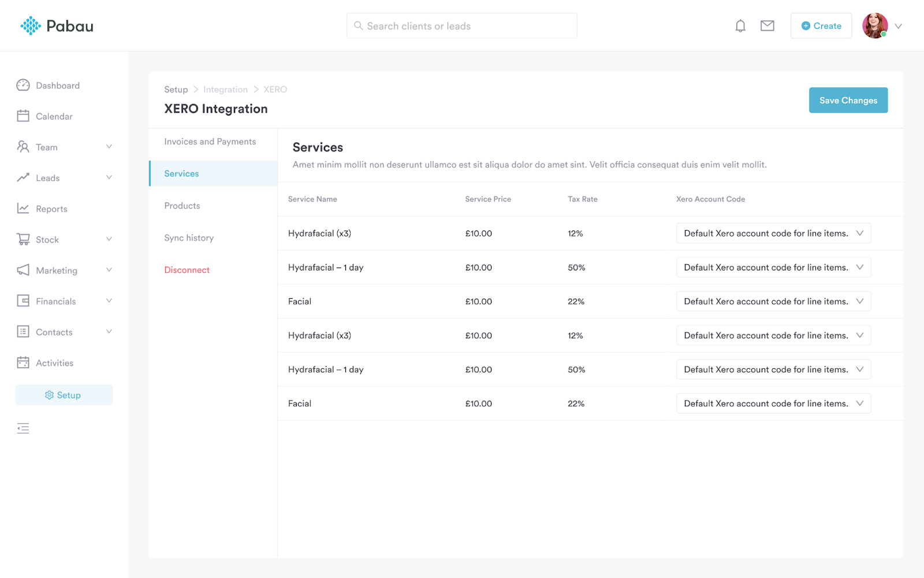Click the Pabau logo
This screenshot has height=578, width=924.
point(57,26)
